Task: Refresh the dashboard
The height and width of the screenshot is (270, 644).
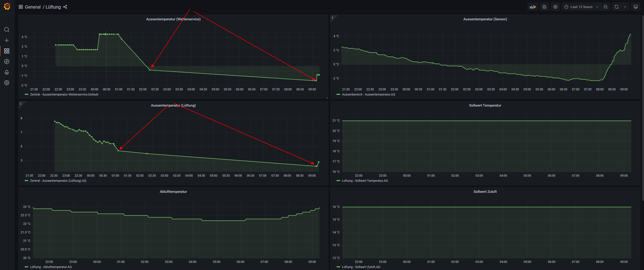Action: pos(616,7)
